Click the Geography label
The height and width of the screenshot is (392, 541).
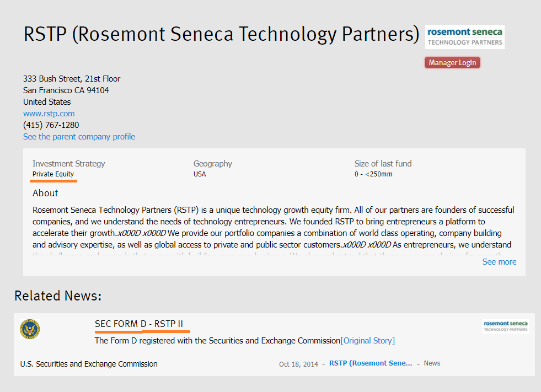click(x=213, y=164)
